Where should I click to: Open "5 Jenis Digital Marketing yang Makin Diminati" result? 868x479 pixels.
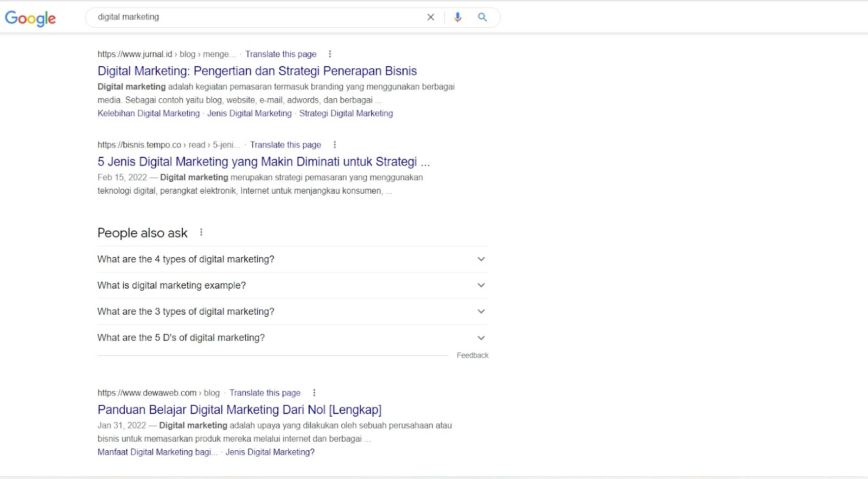264,162
